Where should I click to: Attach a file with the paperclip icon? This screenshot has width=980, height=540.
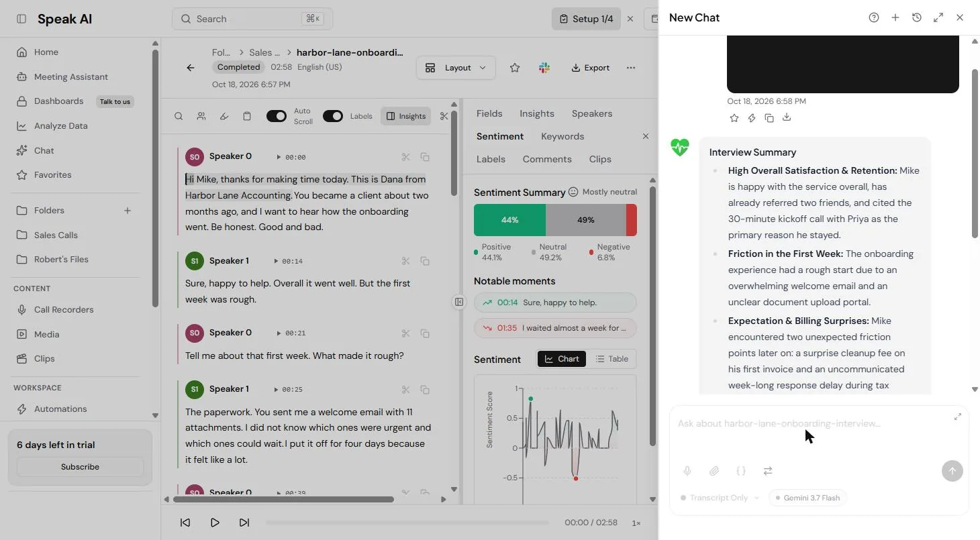714,471
